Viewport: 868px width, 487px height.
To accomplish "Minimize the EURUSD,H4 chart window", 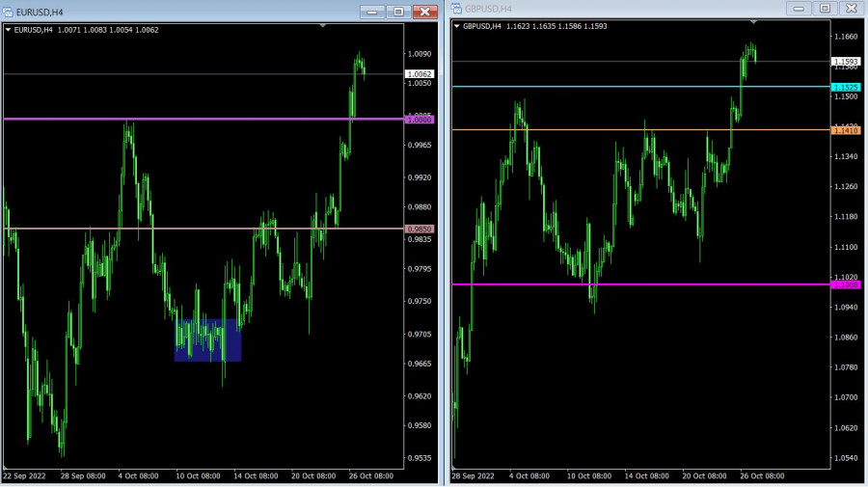I will [372, 12].
